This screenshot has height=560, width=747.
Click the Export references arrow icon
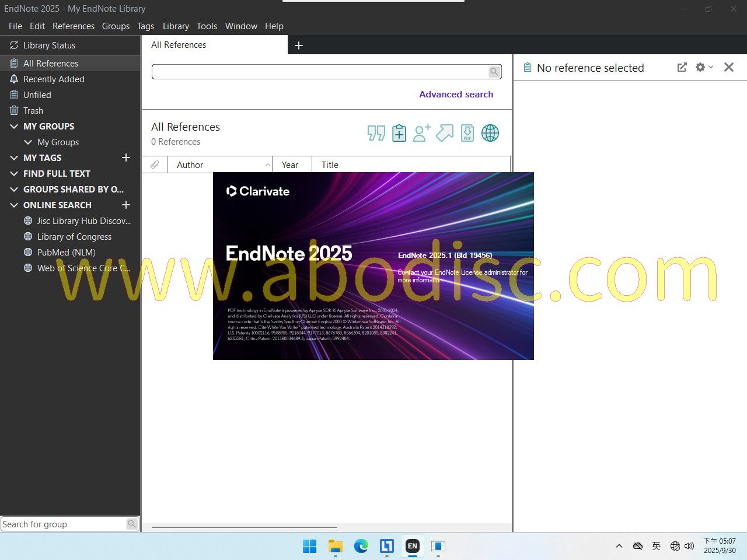pyautogui.click(x=445, y=133)
